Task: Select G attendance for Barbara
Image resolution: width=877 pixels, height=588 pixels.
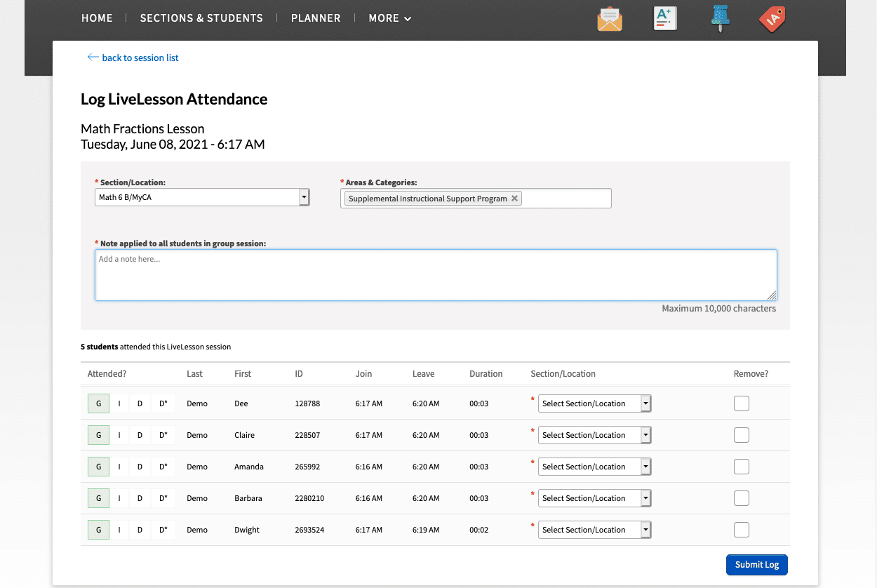Action: point(98,498)
